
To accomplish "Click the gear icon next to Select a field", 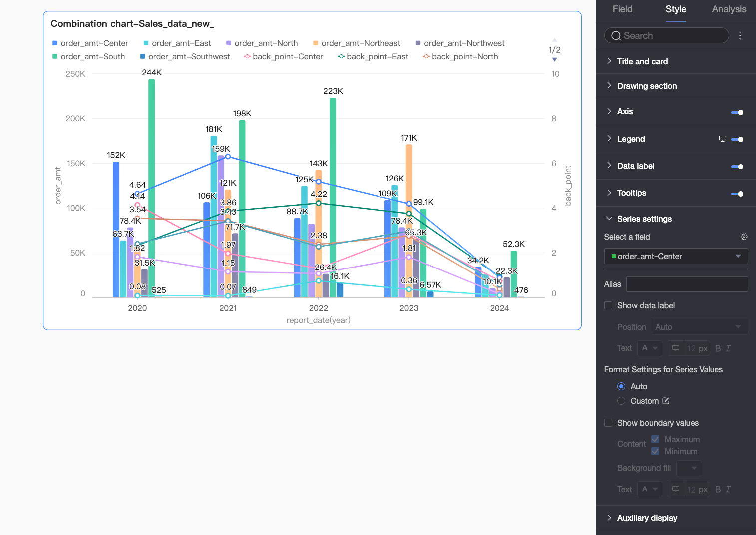I will (x=744, y=237).
